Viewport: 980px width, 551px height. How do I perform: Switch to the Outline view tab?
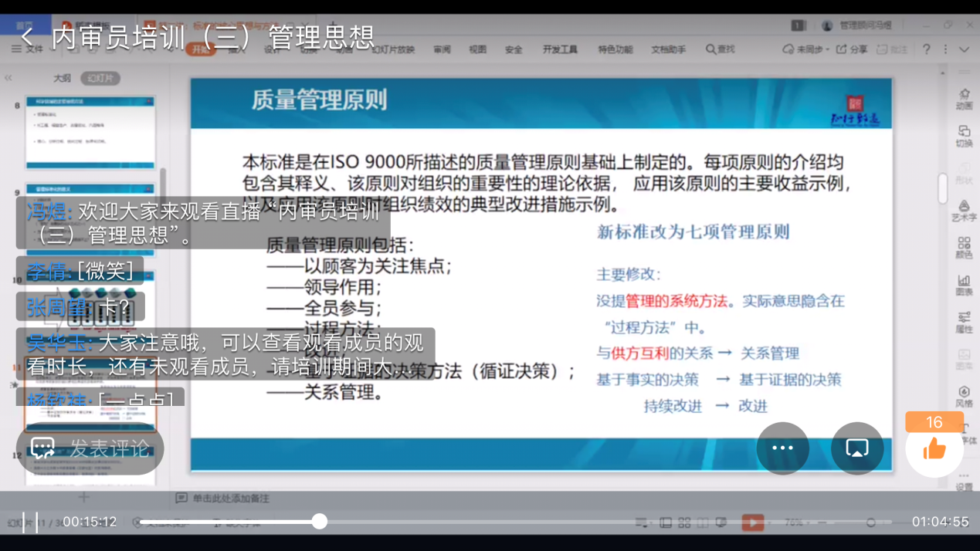pyautogui.click(x=62, y=78)
